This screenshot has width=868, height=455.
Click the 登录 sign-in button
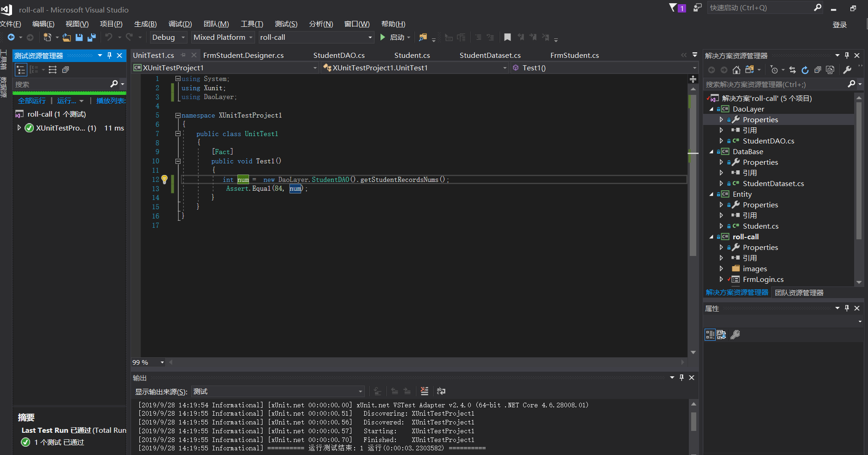coord(839,25)
